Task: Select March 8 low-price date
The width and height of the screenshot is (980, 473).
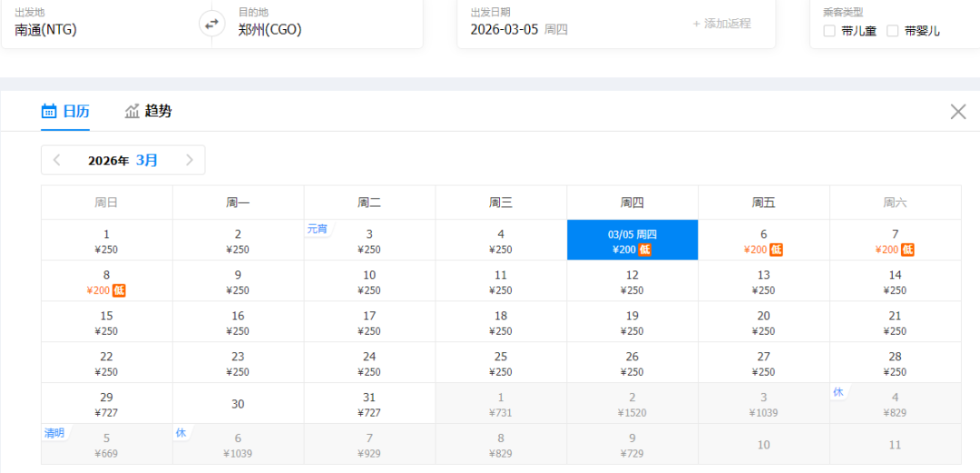Action: pos(107,281)
